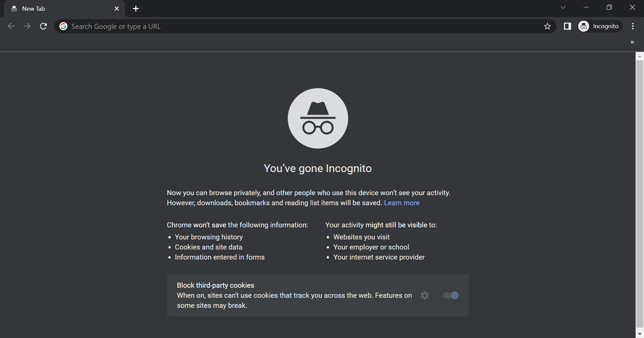644x338 pixels.
Task: Click the vertical scrollbar thumb
Action: 640,194
